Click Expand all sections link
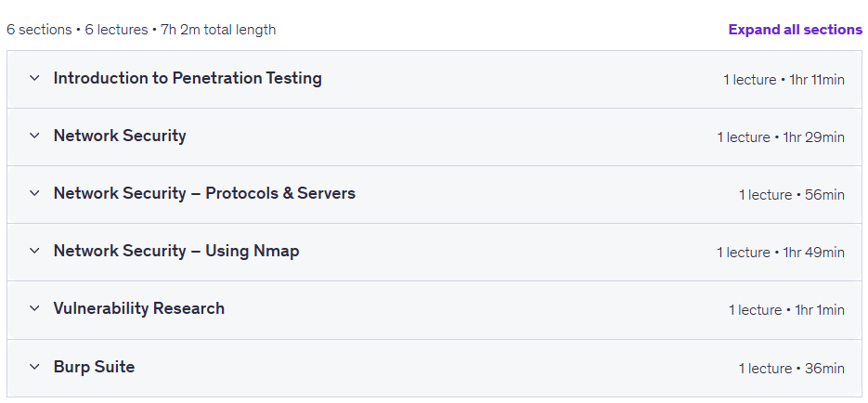868x403 pixels. click(795, 30)
